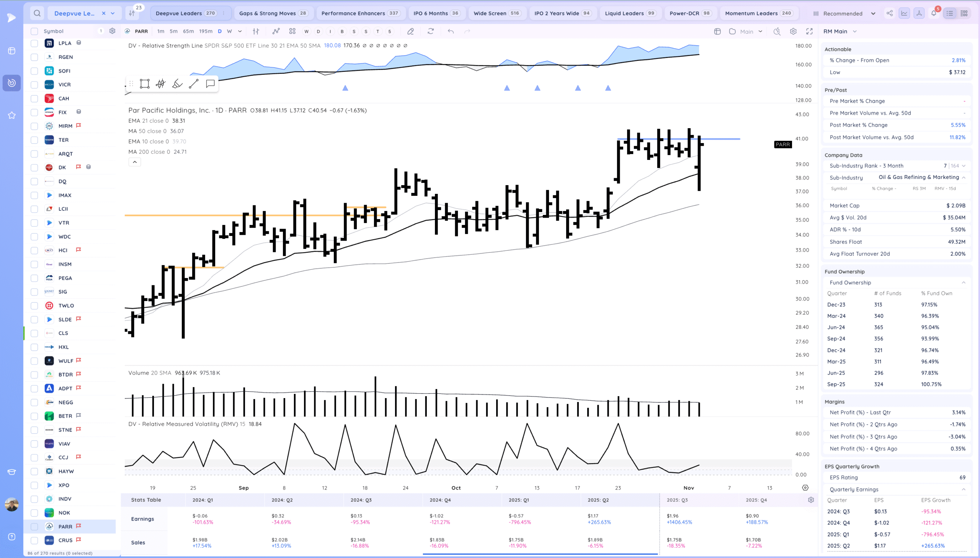Click the undo arrow in chart toolbar

pos(451,31)
